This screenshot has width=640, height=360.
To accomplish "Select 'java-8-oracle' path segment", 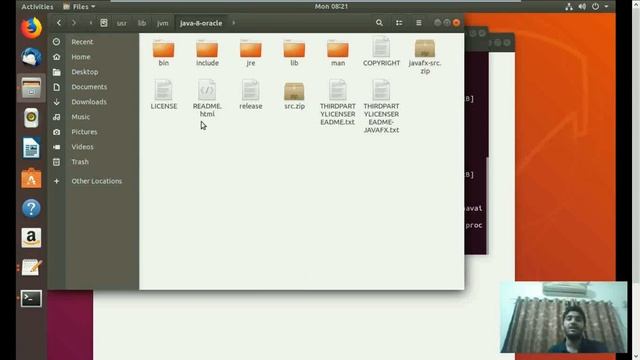I will click(x=201, y=23).
